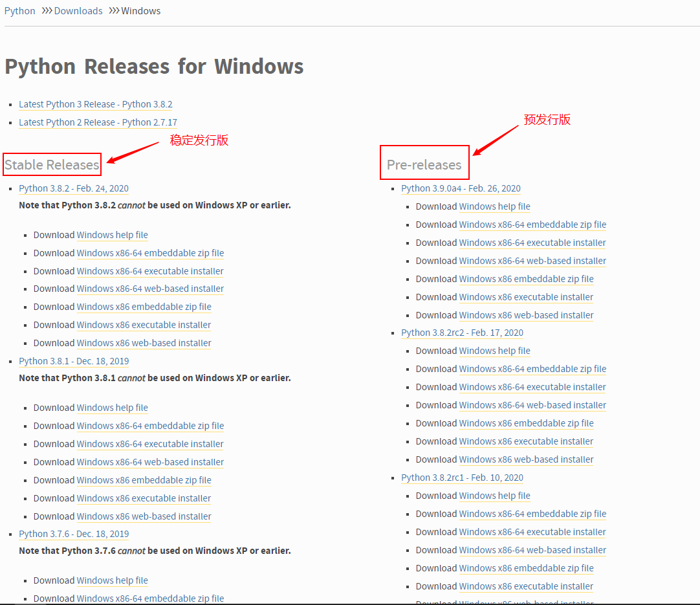Open the Downloads breadcrumb link

pos(78,11)
